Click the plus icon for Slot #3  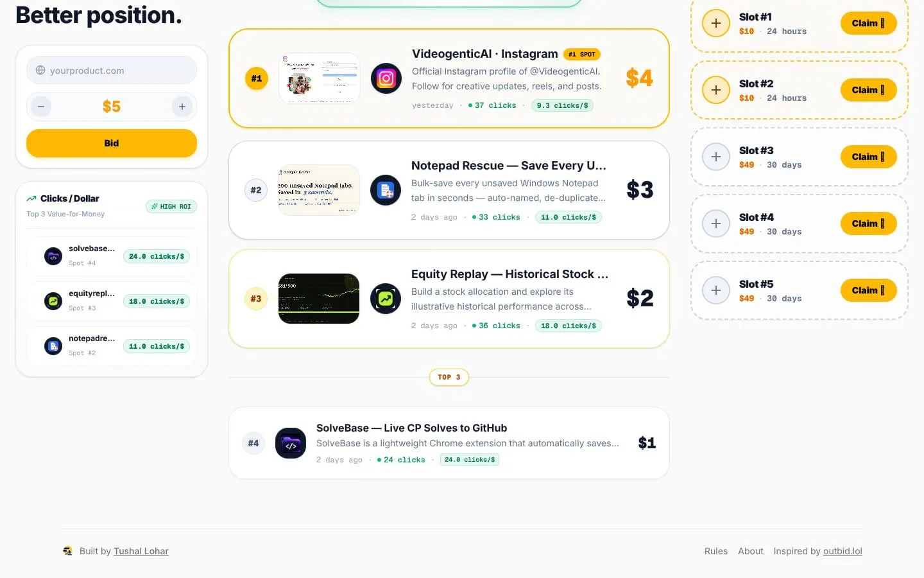(716, 157)
